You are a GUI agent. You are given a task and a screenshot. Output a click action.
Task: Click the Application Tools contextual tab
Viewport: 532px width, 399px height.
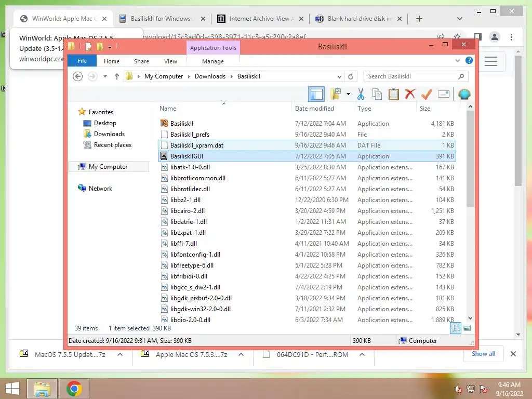213,47
